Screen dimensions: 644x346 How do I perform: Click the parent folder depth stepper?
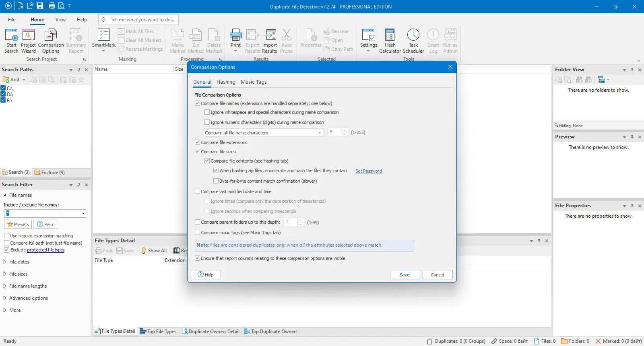[x=301, y=222]
